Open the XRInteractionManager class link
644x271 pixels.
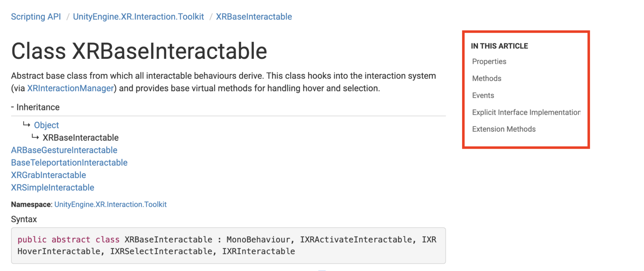(70, 88)
